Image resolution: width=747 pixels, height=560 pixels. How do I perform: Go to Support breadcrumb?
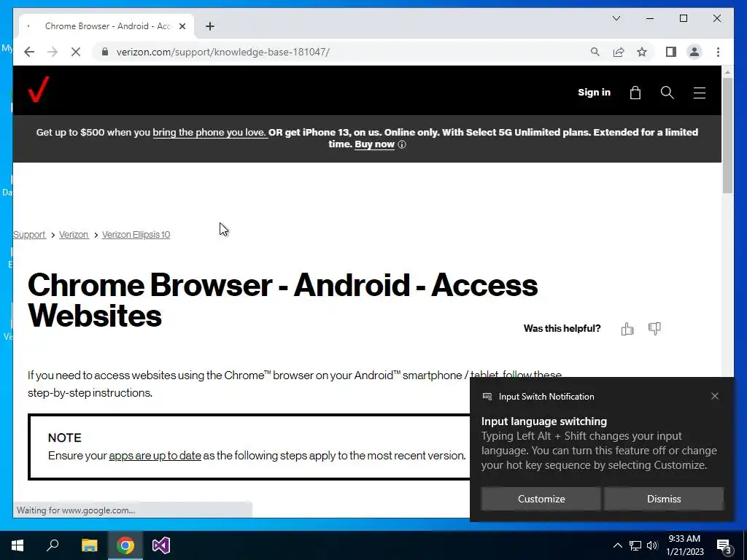click(29, 234)
